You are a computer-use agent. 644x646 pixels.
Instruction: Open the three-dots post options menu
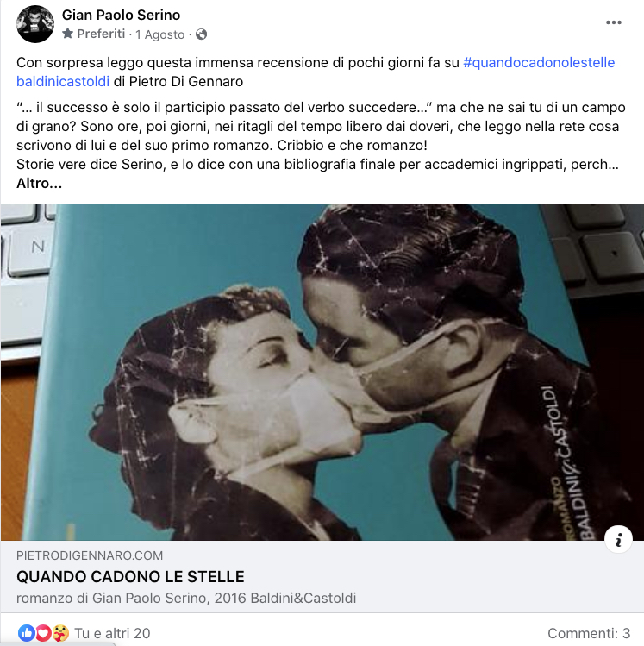(x=614, y=22)
